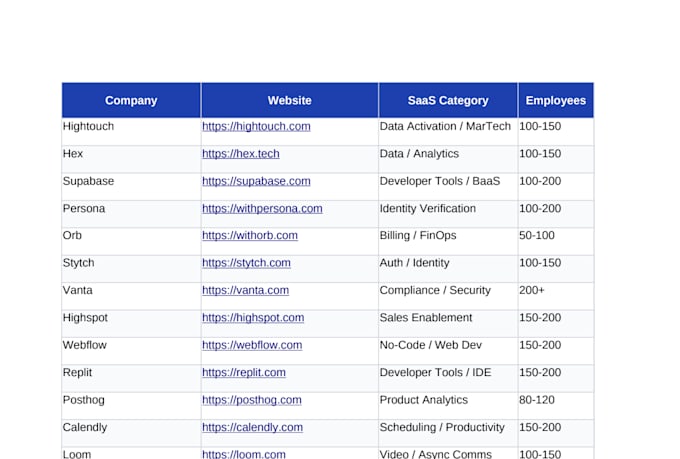Open the https://withpersona.com link

(262, 208)
